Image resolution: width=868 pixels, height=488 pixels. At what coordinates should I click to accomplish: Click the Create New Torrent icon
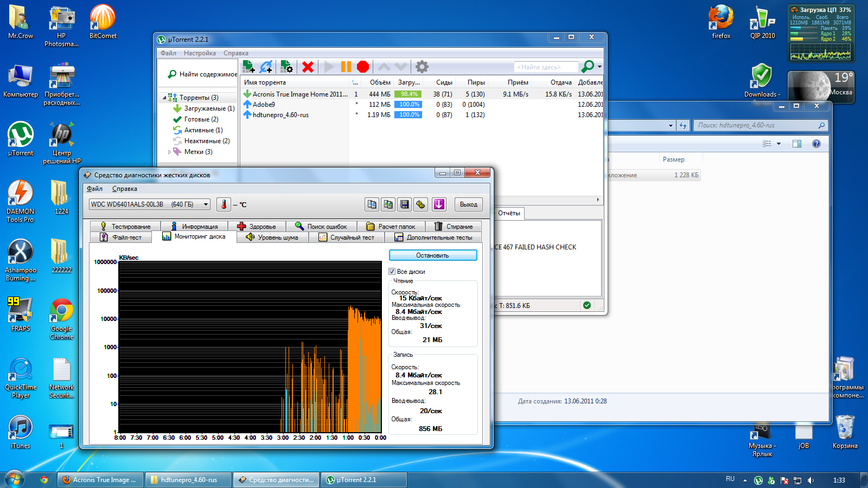click(x=286, y=67)
